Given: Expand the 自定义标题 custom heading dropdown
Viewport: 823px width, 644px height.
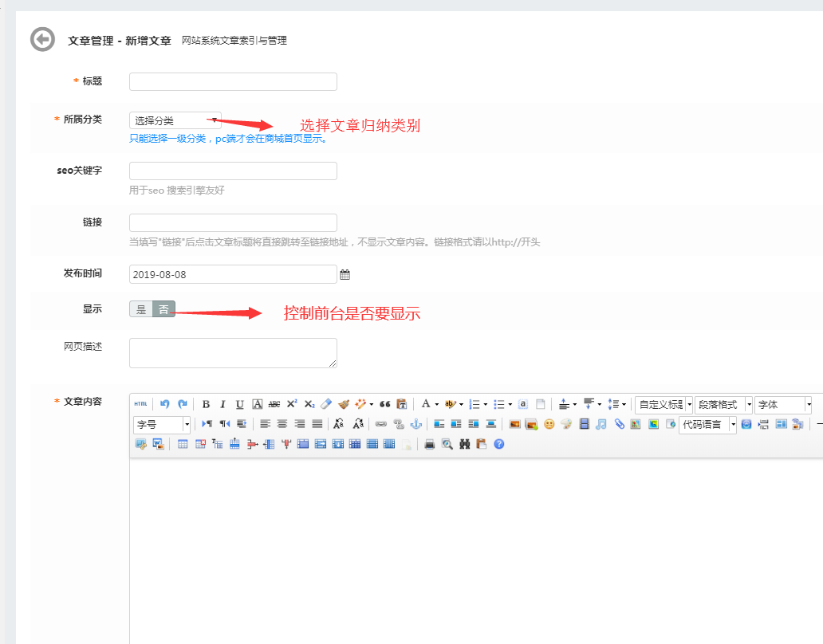Looking at the screenshot, I should click(x=689, y=405).
